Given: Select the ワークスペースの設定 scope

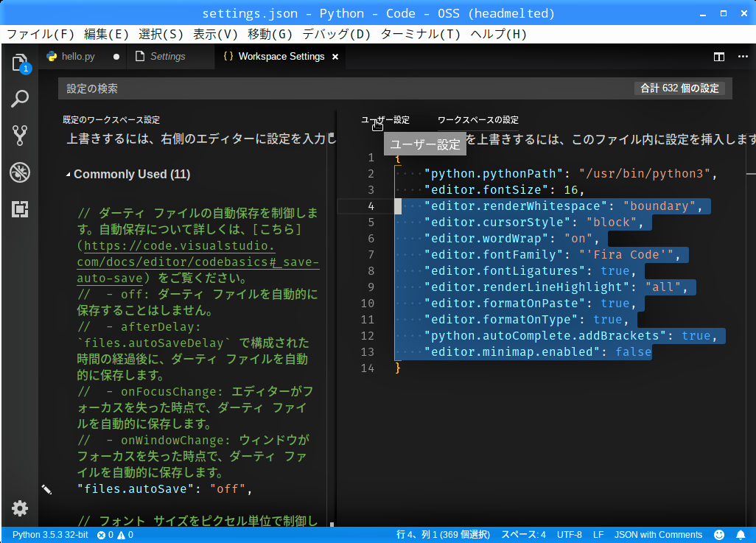Looking at the screenshot, I should point(477,120).
